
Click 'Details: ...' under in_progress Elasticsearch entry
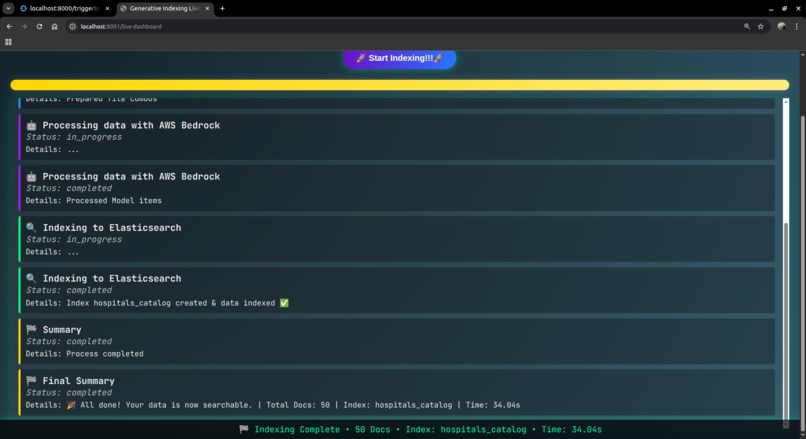tap(52, 252)
